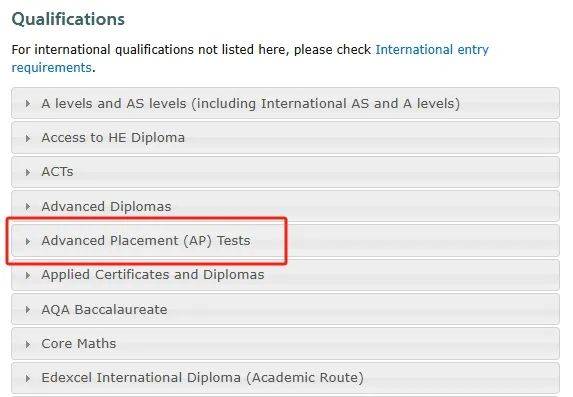573x397 pixels.
Task: Click the arrow icon beside Access to HE Diploma
Action: [x=28, y=138]
